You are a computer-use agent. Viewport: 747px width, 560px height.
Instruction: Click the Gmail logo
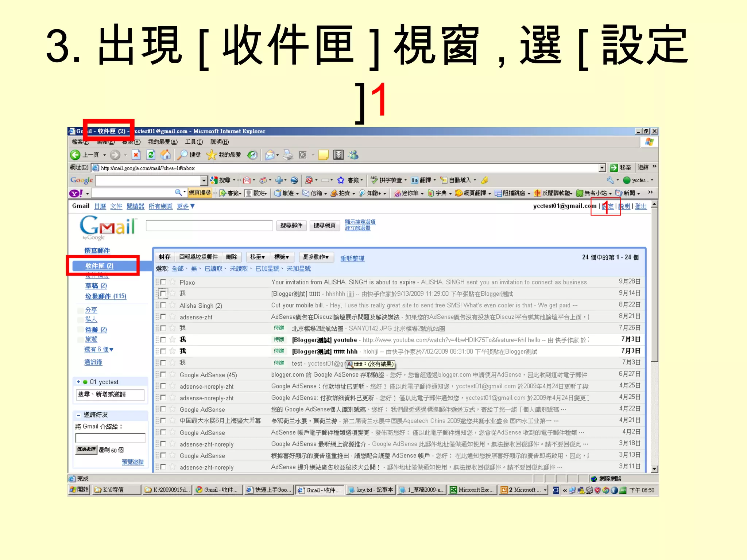[x=108, y=227]
